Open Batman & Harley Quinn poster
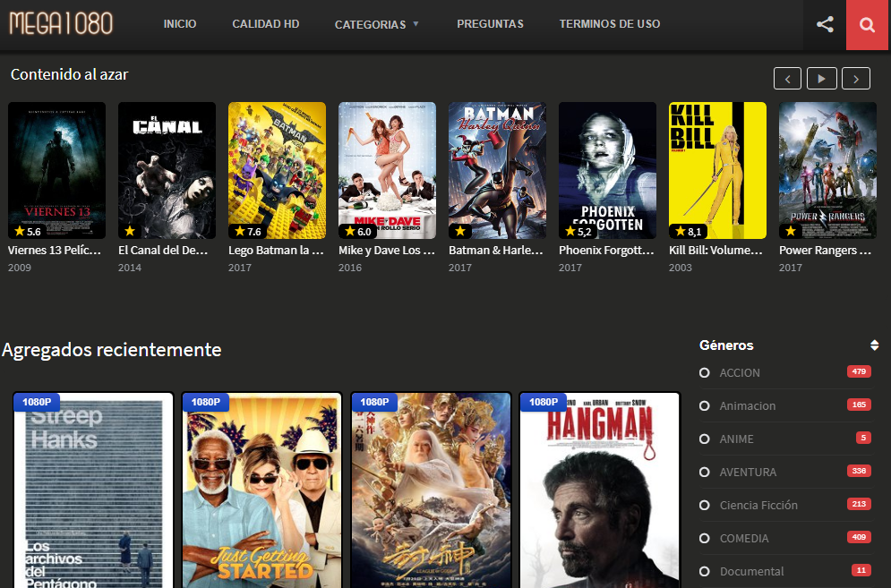 498,170
